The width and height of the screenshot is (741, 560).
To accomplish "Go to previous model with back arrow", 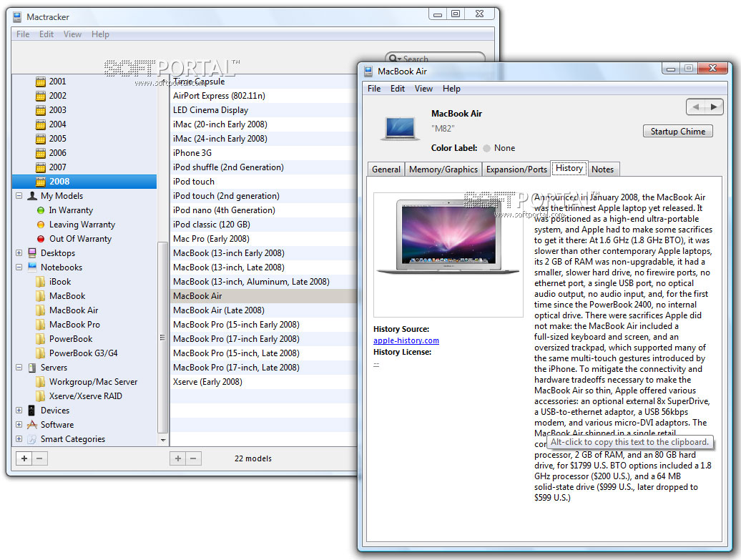I will tap(696, 107).
